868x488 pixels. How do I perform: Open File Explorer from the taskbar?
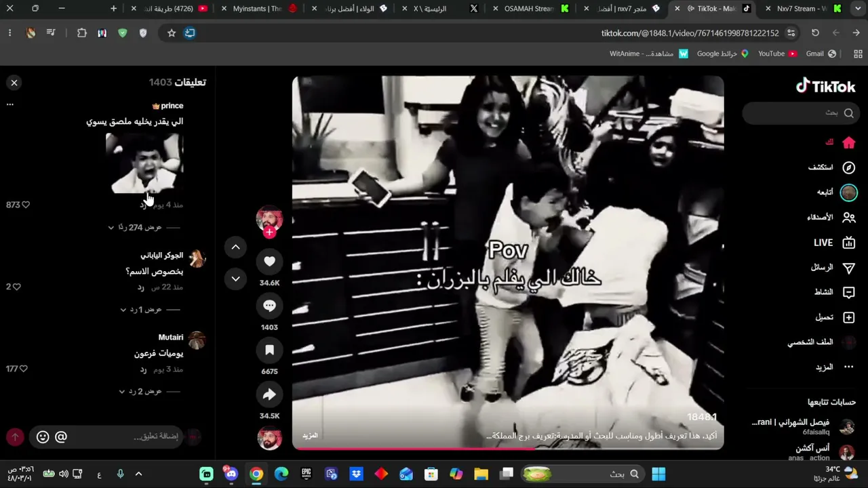(x=481, y=474)
